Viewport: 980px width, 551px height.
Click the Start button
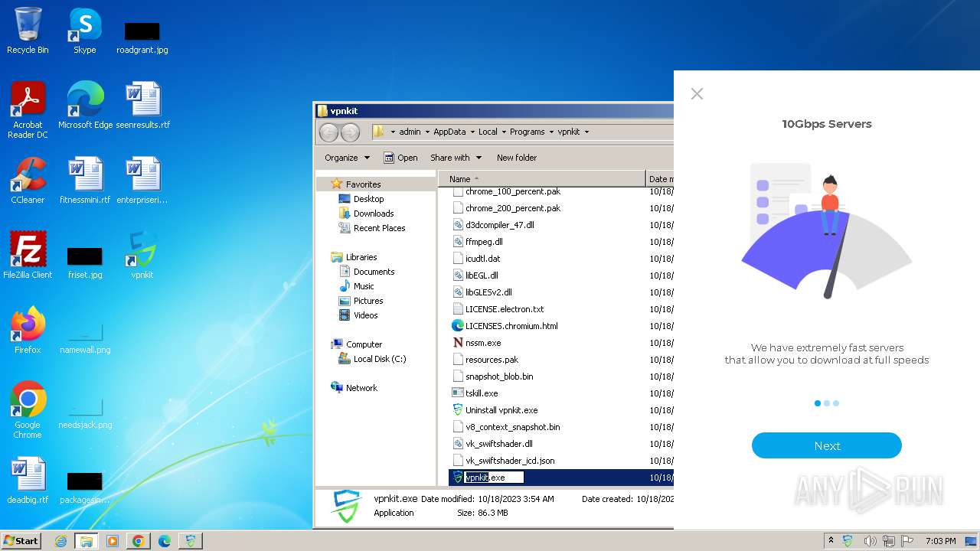(21, 540)
